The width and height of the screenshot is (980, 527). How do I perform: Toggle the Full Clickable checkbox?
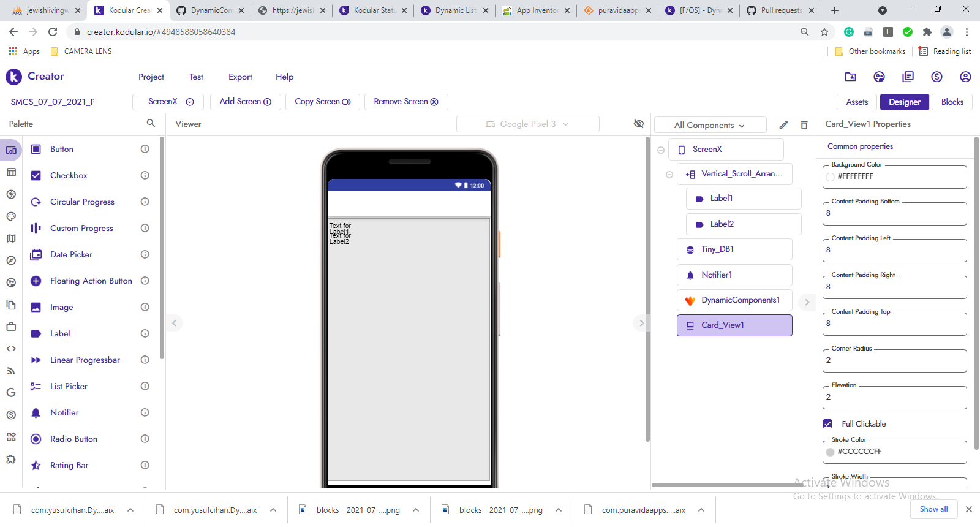click(x=828, y=423)
